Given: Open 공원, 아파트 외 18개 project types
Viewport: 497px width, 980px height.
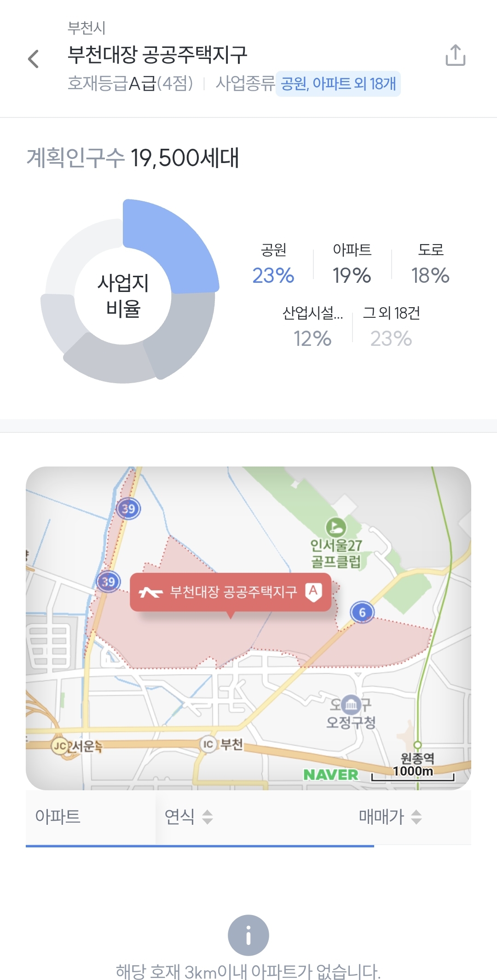Looking at the screenshot, I should (x=338, y=84).
